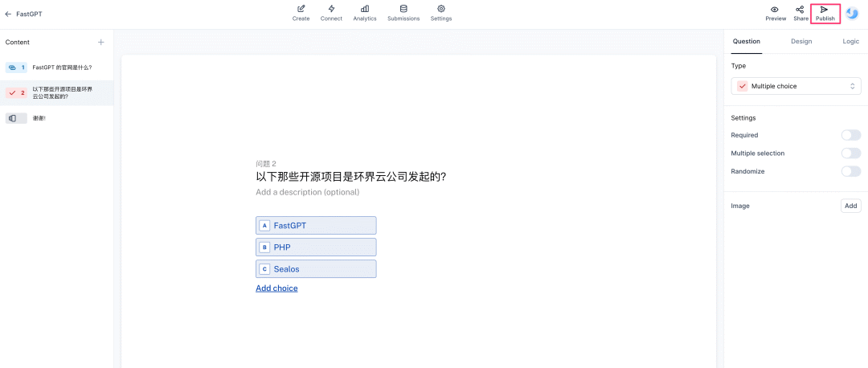Click the Add choice link

point(276,288)
